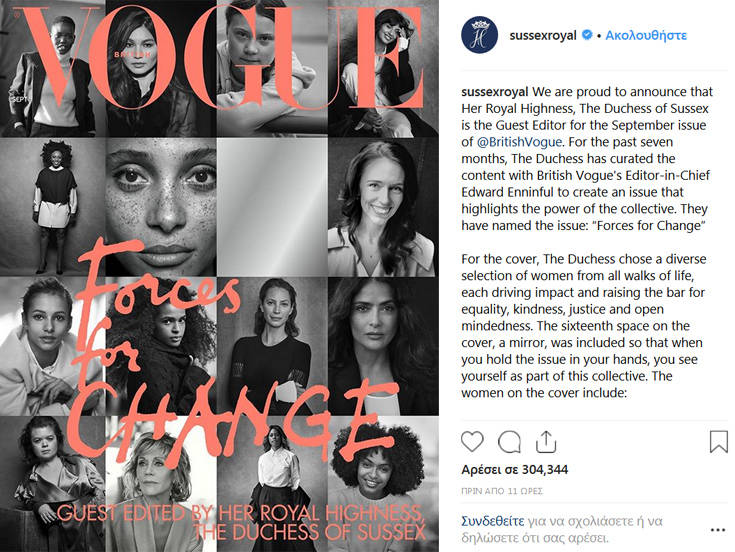Open the sussexroyal profile avatar
Image resolution: width=735 pixels, height=552 pixels.
click(x=479, y=35)
